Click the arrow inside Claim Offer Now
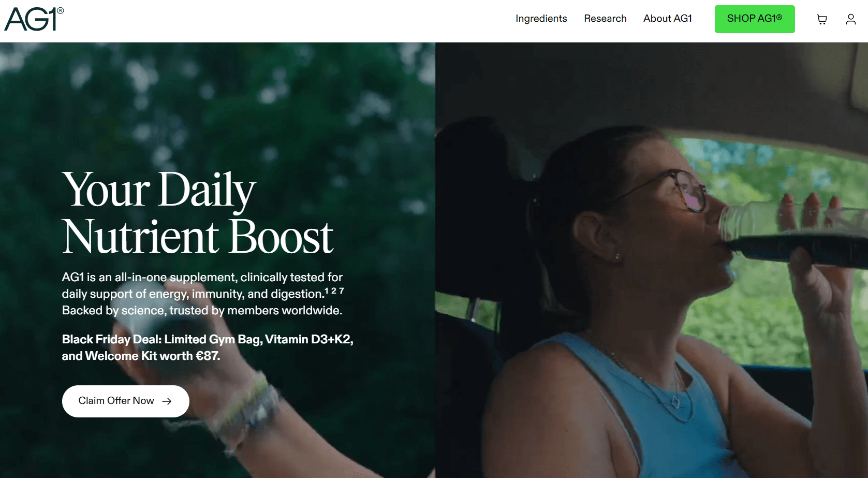Viewport: 868px width, 478px height. tap(167, 401)
